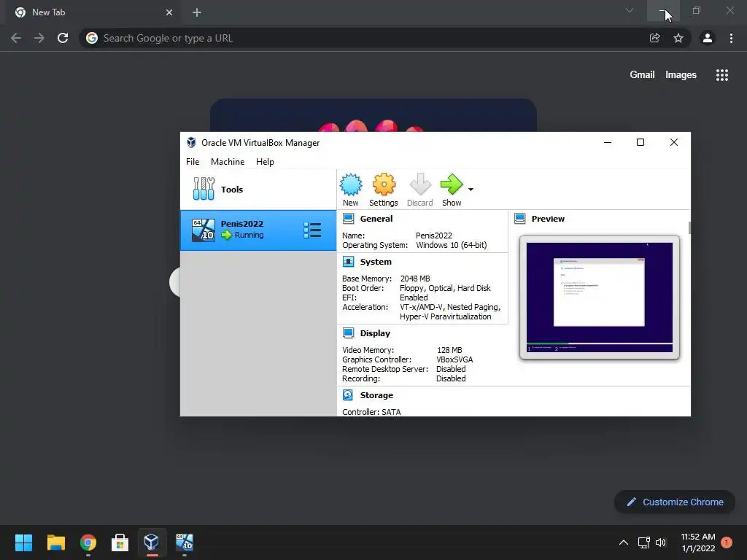Open the notification badge
This screenshot has height=560, width=747.
pyautogui.click(x=727, y=542)
